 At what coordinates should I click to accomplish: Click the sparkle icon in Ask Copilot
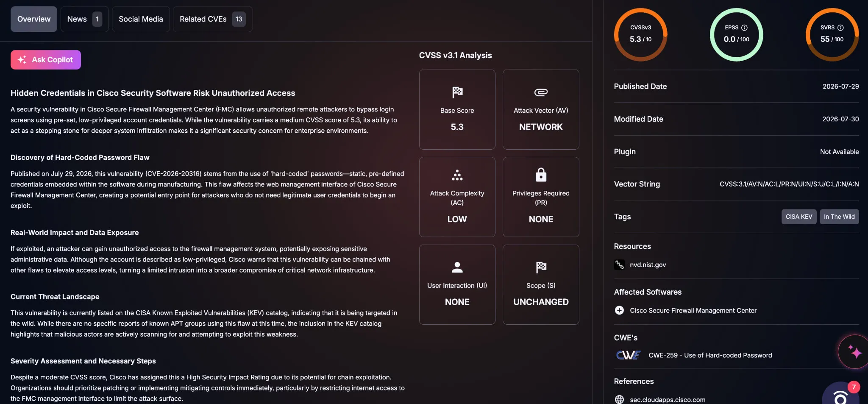22,60
